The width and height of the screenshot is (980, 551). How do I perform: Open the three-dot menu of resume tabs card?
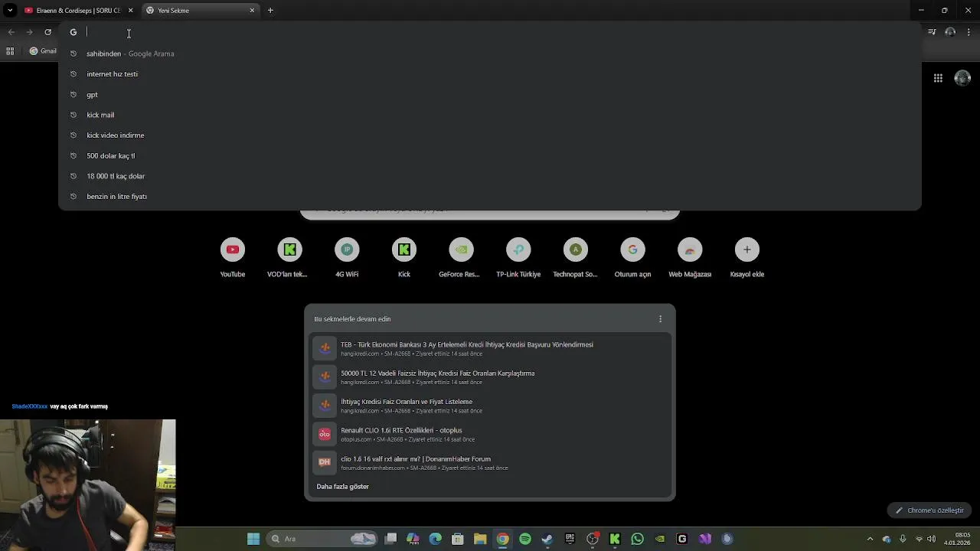tap(661, 319)
